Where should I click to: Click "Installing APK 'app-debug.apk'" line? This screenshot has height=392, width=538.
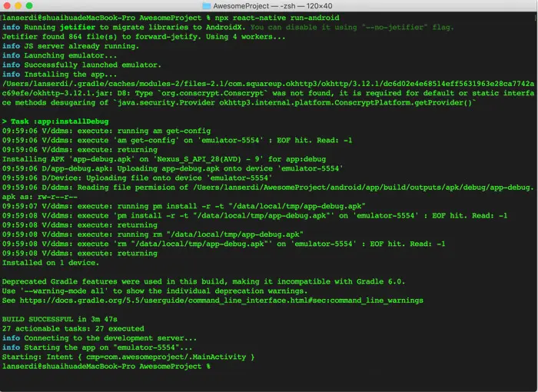click(x=164, y=159)
